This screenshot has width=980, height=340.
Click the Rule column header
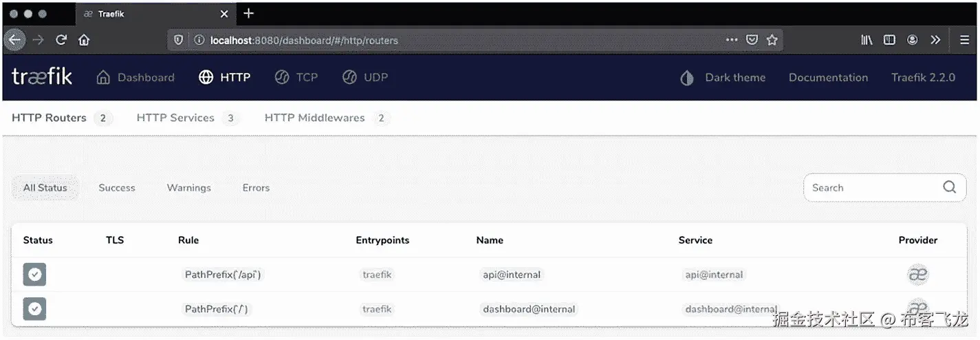tap(188, 240)
